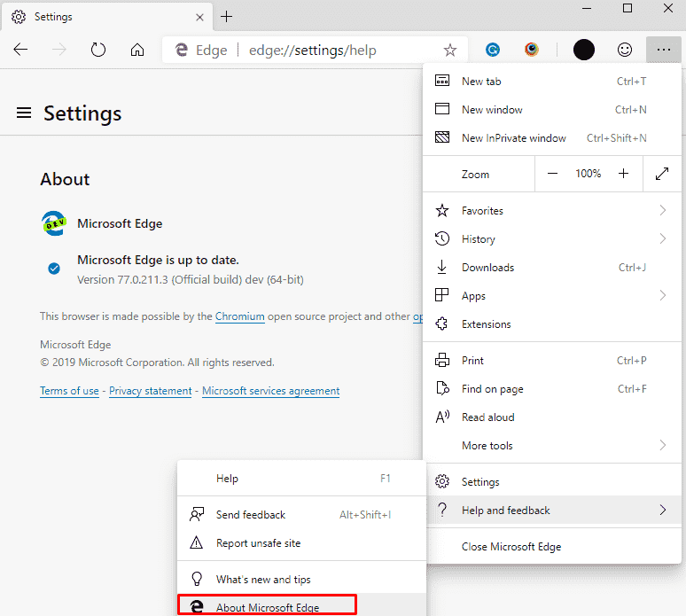
Task: Go back with the Back arrow
Action: (20, 50)
